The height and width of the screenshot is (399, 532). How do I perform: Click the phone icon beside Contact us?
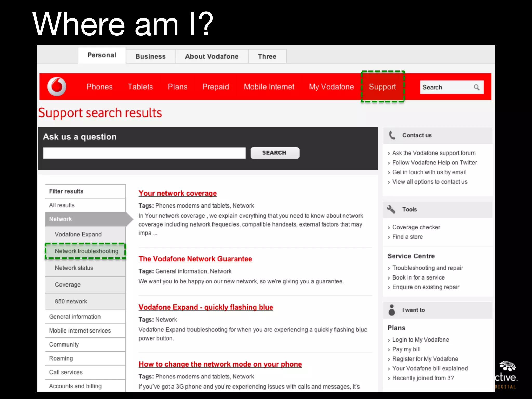(x=392, y=135)
